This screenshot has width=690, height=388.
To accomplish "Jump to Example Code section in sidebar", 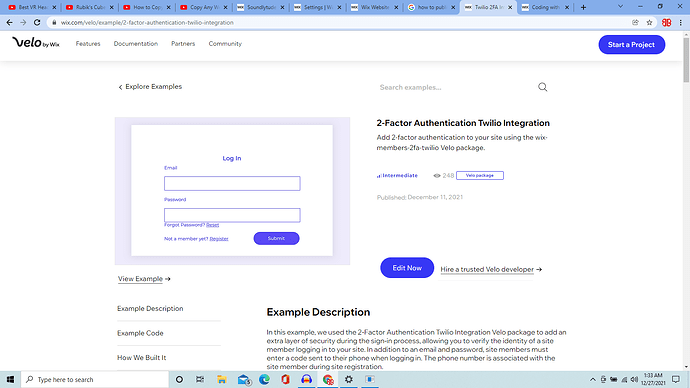I will tap(140, 333).
